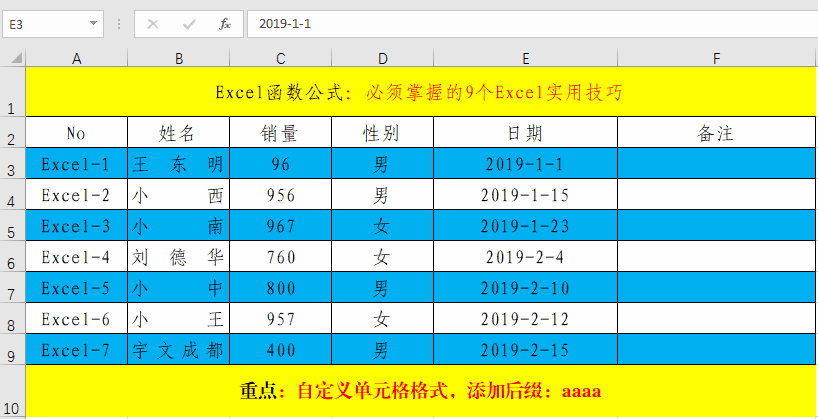Select row 1 header
818x419 pixels.
point(13,92)
